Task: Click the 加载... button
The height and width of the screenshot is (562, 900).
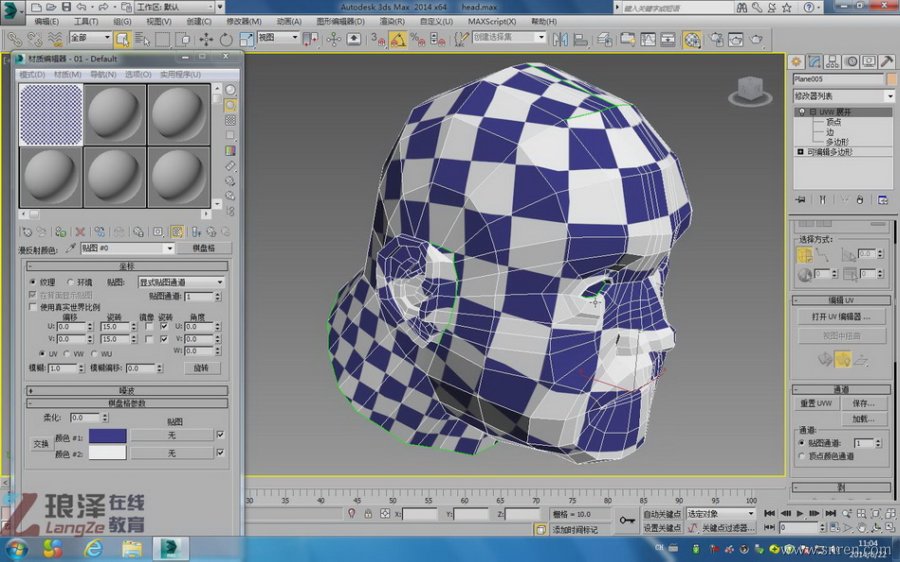Action: (x=863, y=420)
